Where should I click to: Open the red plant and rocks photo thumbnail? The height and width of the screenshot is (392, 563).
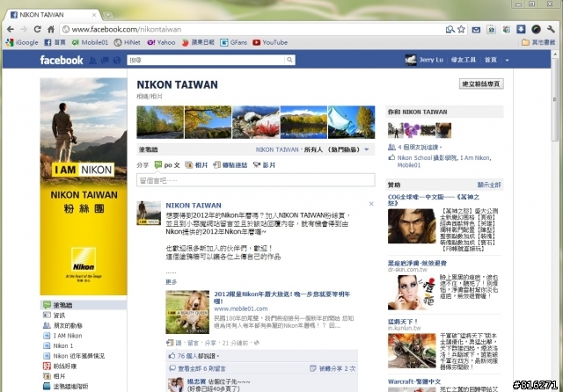(x=256, y=122)
